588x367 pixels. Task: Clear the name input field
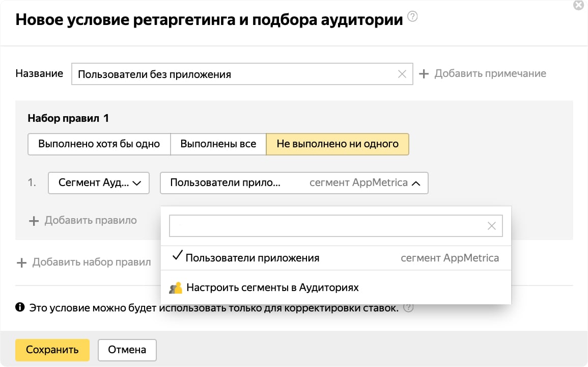click(x=402, y=73)
